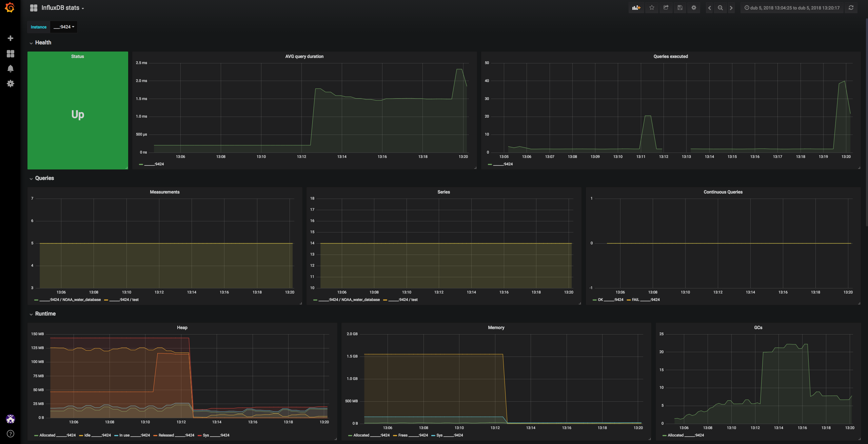Collapse the Runtime row

45,314
